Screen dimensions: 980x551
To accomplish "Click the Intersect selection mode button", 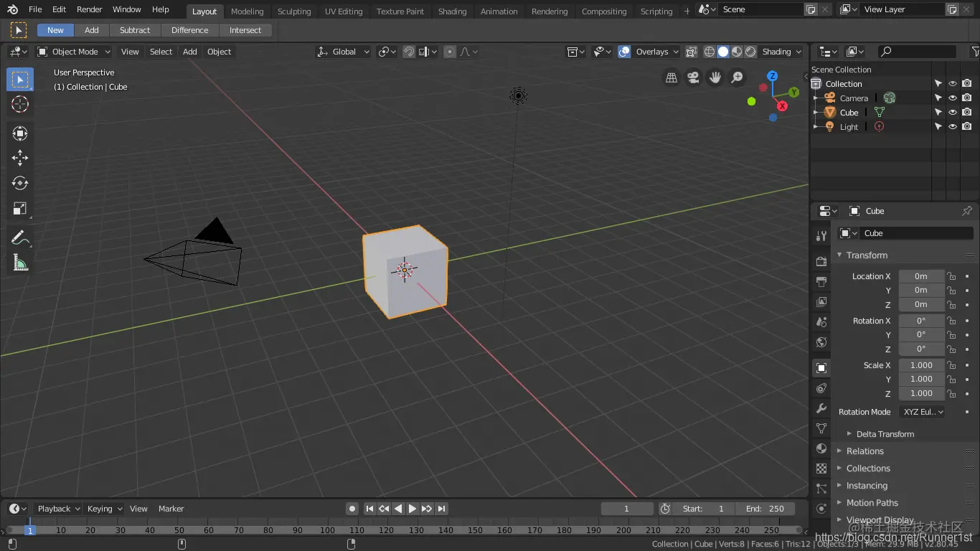I will click(245, 30).
